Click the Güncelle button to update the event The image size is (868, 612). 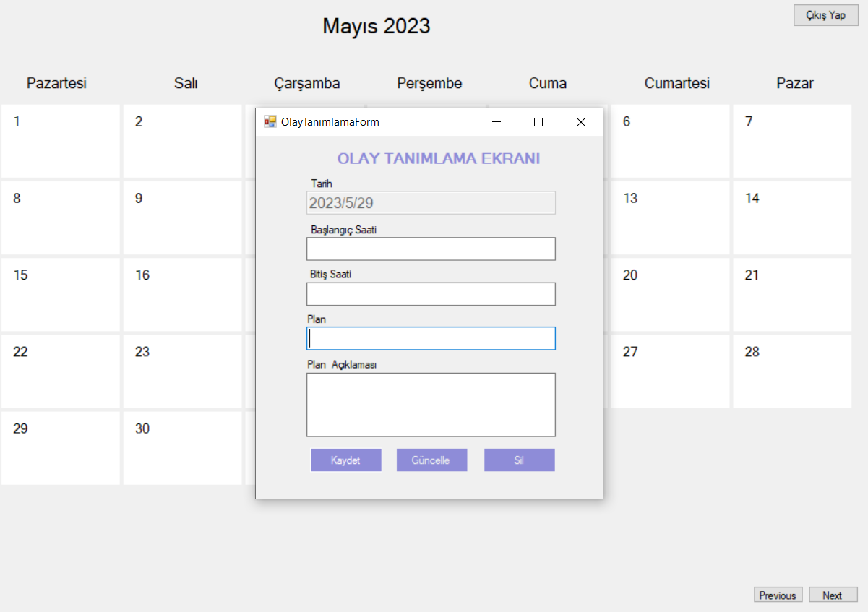pyautogui.click(x=431, y=460)
